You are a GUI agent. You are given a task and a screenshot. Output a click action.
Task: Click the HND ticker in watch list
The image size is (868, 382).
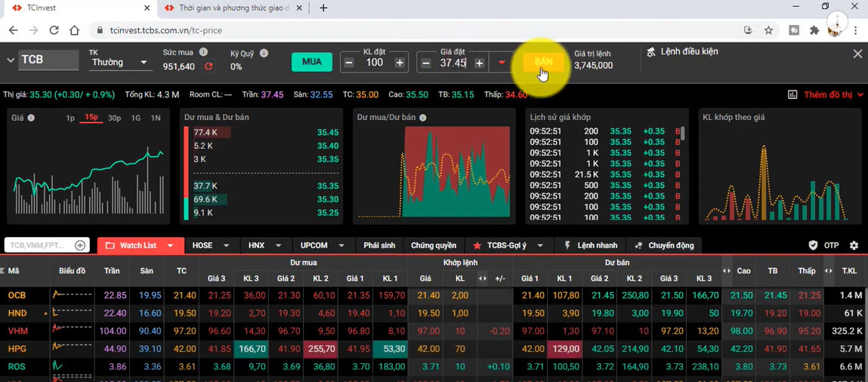17,313
